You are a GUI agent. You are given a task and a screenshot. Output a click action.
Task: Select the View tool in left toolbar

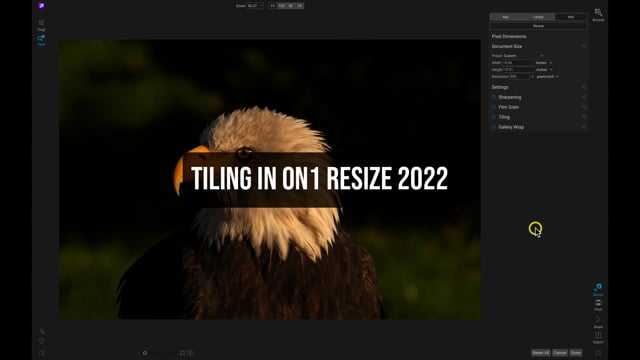click(x=41, y=40)
